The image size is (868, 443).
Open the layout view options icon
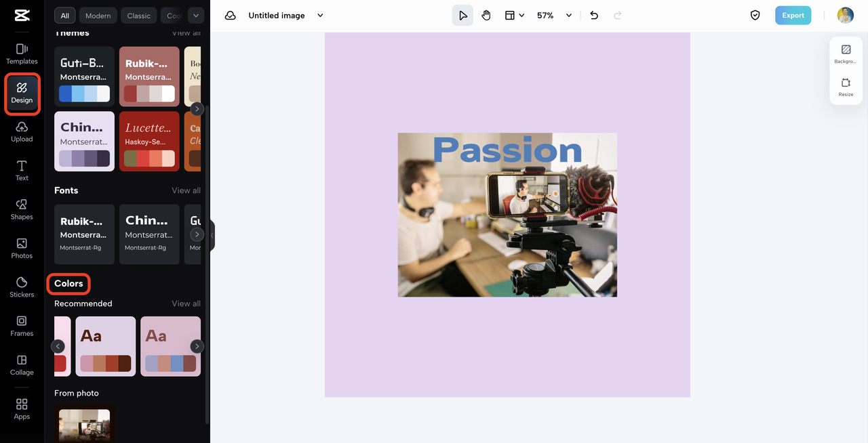(x=514, y=16)
